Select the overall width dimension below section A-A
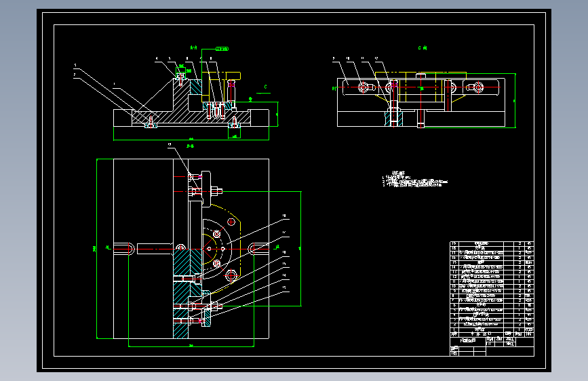588x381 pixels. (191, 140)
